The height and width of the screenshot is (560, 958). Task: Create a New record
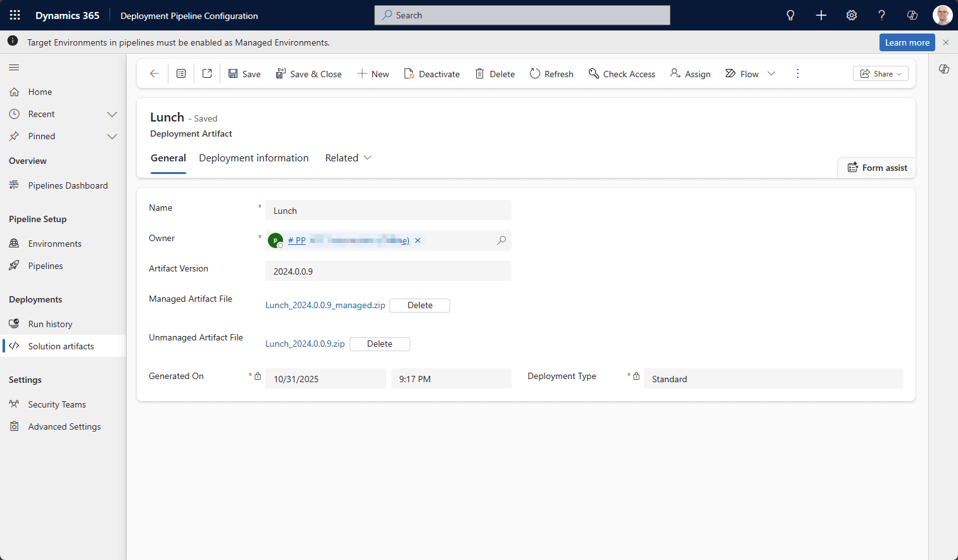click(373, 74)
